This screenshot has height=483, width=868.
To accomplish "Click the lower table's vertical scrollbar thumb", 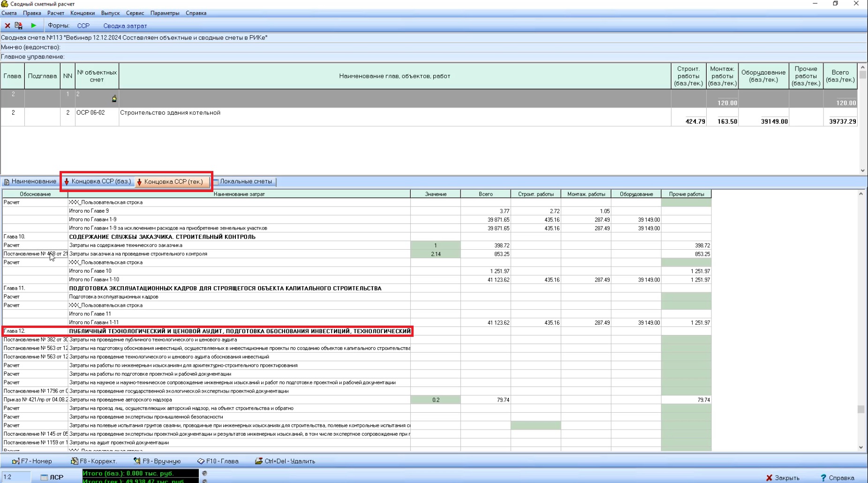I will (861, 409).
